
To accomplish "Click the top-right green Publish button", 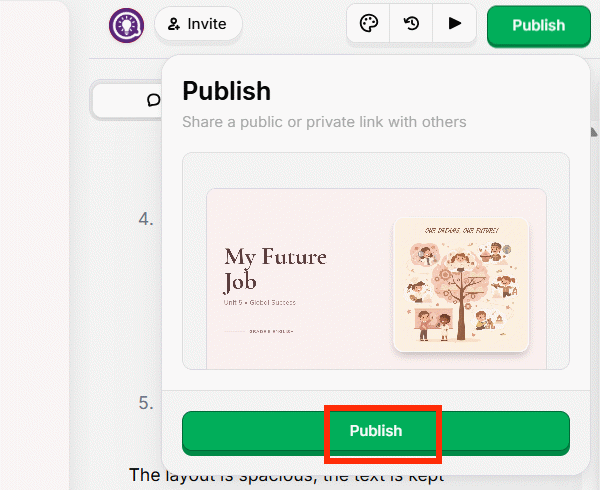I will [538, 25].
